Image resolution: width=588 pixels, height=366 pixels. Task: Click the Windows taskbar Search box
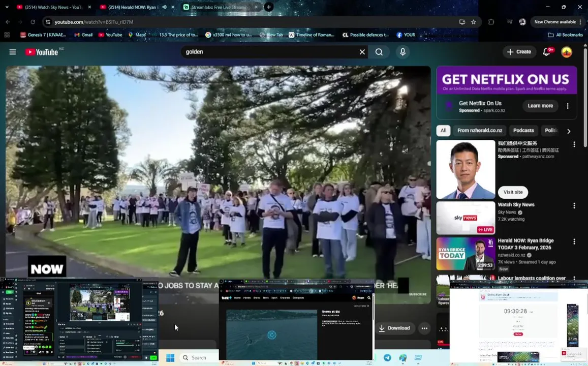[x=198, y=357]
